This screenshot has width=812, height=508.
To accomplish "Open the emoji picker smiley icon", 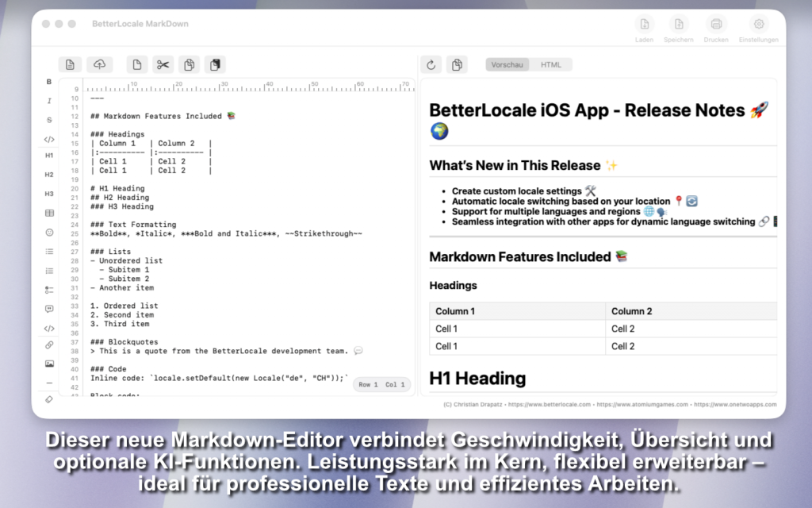I will point(49,233).
